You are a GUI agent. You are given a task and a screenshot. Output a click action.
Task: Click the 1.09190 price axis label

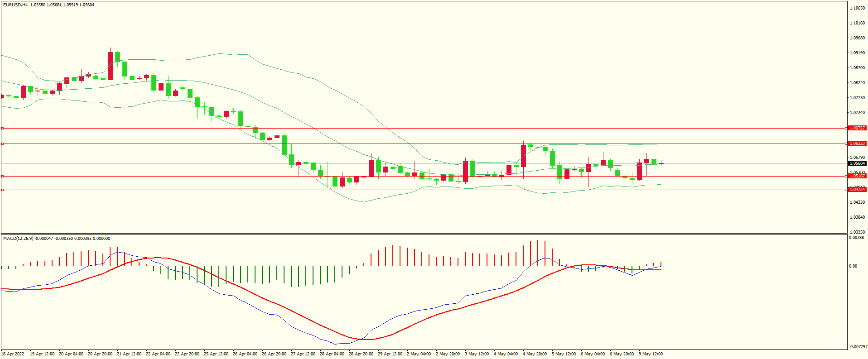pyautogui.click(x=858, y=53)
